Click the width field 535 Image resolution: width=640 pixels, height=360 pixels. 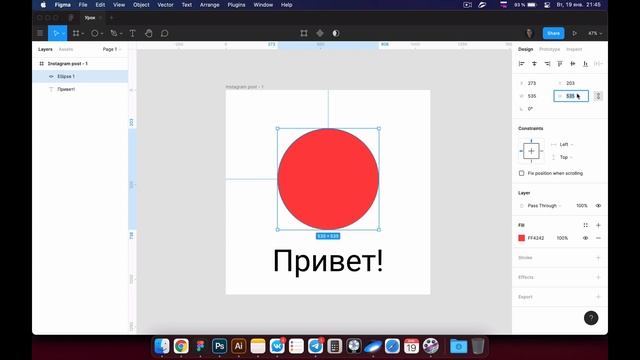(534, 96)
